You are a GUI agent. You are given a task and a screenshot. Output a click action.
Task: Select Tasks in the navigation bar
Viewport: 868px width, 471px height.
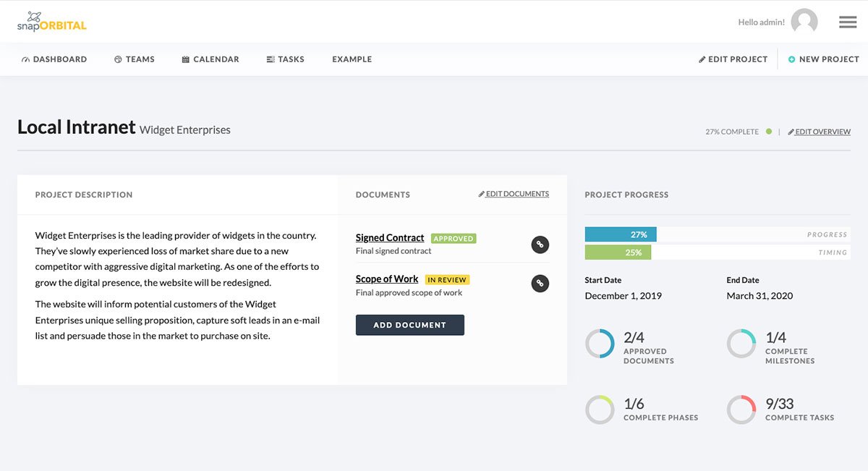click(285, 59)
